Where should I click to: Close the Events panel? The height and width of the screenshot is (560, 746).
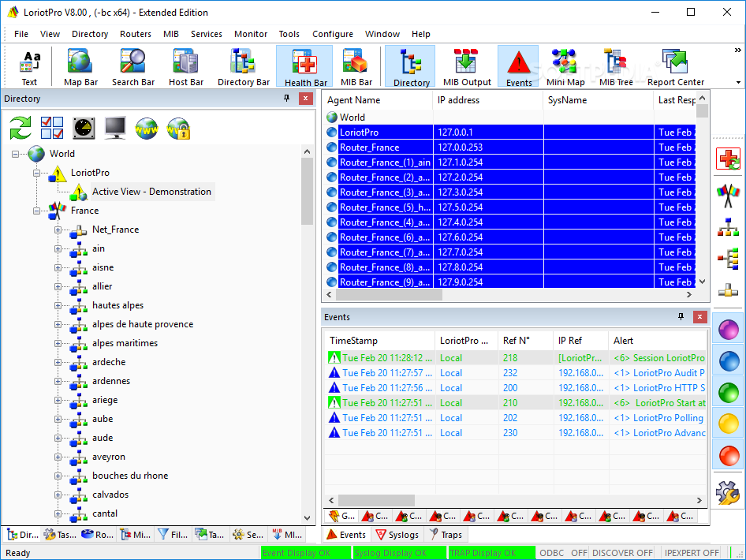pos(699,317)
